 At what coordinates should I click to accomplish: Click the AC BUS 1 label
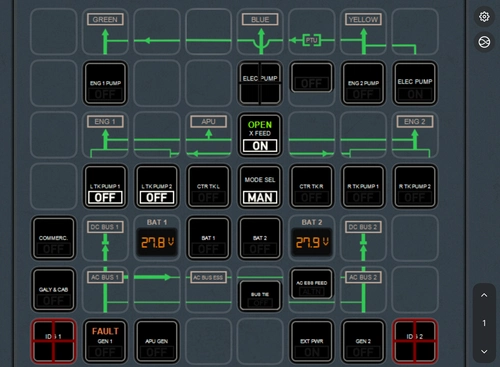pos(105,277)
